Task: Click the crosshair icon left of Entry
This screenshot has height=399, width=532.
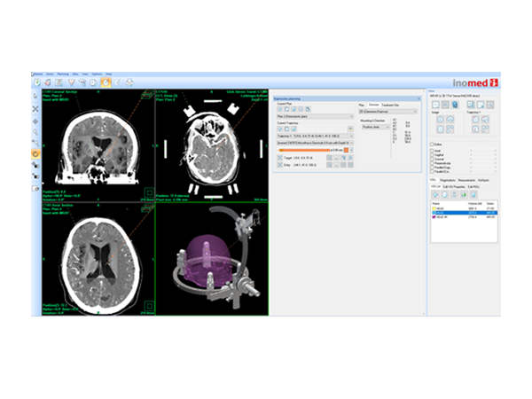Action: 279,165
